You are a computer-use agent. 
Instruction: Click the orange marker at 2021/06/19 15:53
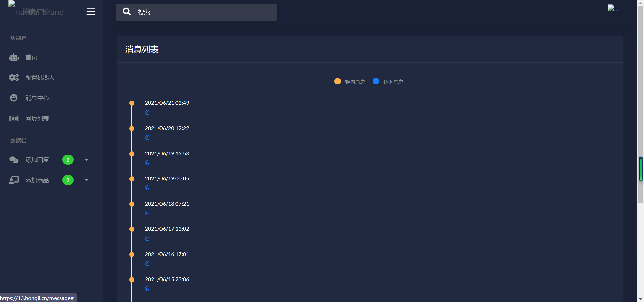tap(132, 154)
